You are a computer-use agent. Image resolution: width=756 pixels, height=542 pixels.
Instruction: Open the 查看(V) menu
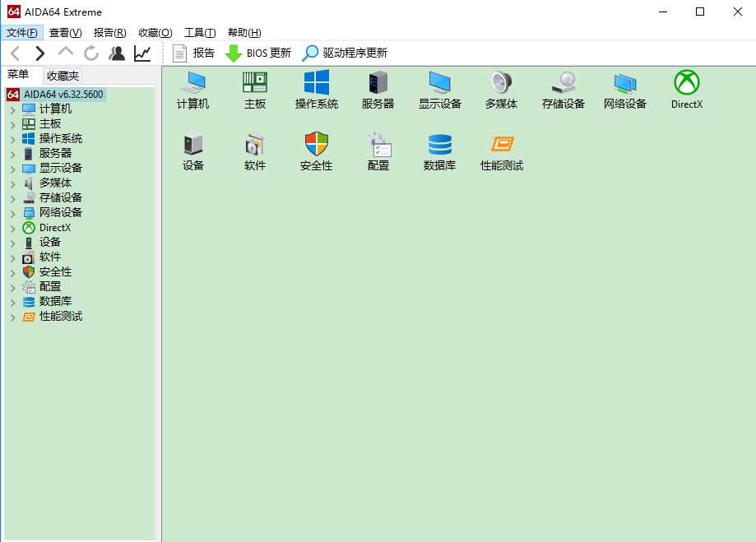66,33
